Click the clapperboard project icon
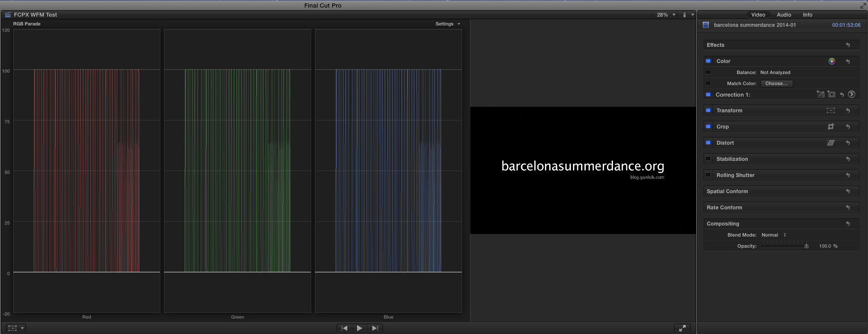868x334 pixels. tap(8, 14)
